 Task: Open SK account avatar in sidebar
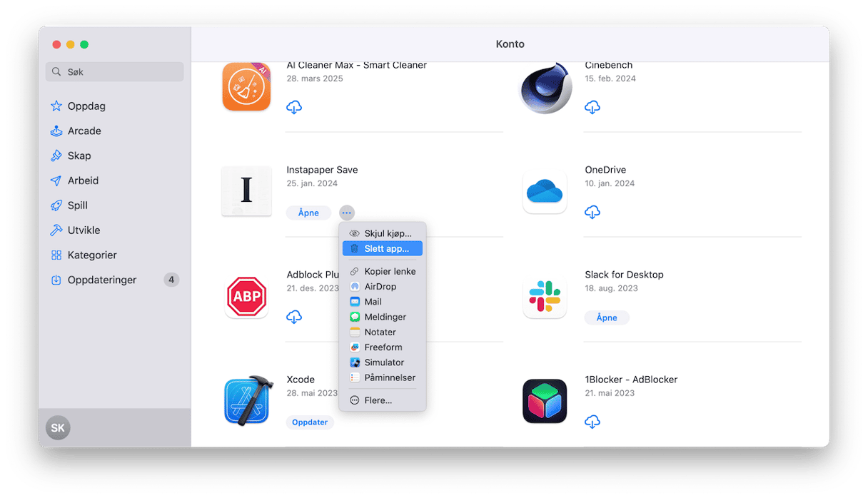[x=58, y=428]
